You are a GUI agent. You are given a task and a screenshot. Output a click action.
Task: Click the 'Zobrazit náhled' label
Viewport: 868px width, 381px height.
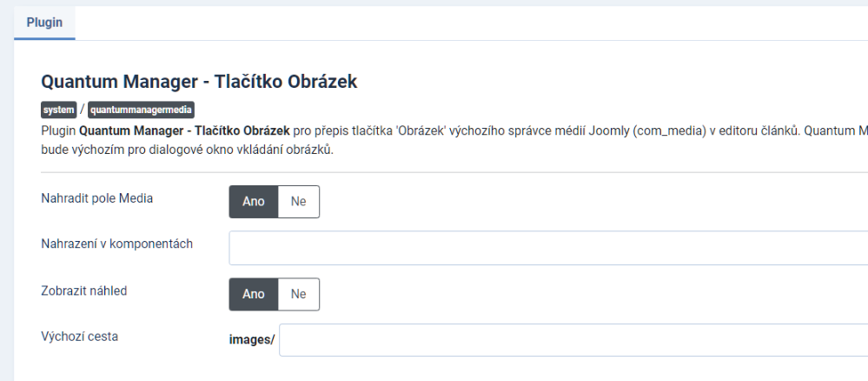(84, 291)
